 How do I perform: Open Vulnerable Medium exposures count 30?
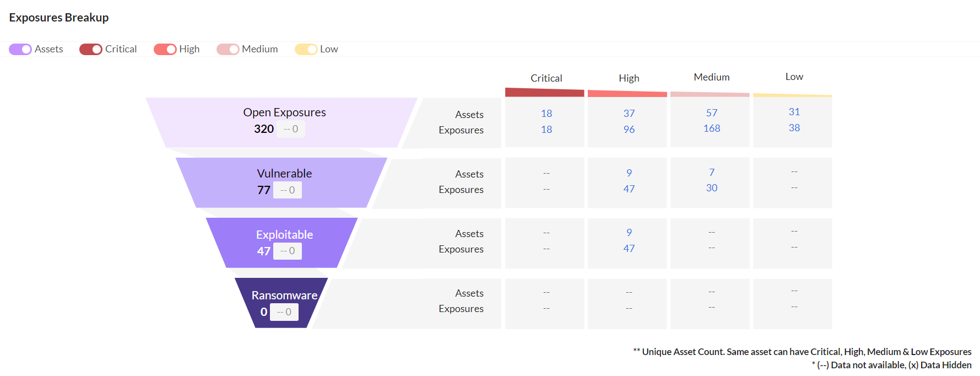[712, 188]
